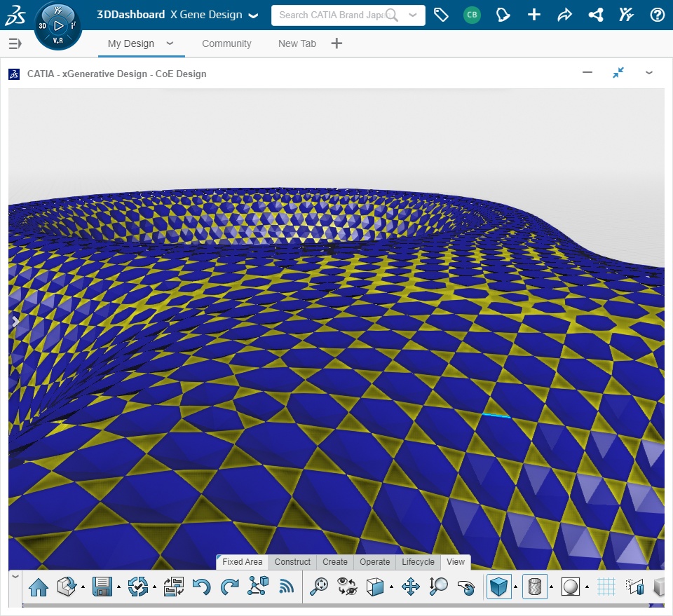The width and height of the screenshot is (673, 616).
Task: Select the Pan arrows tool
Action: pyautogui.click(x=411, y=587)
